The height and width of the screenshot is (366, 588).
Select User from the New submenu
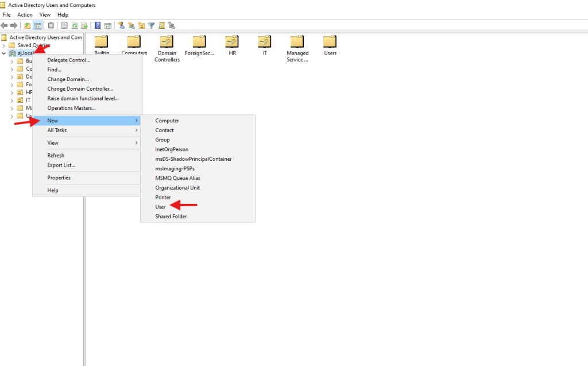coord(160,207)
